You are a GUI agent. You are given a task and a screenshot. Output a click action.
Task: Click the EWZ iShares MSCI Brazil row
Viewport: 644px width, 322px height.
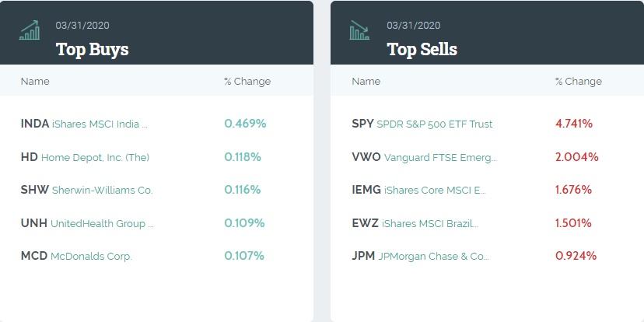click(415, 223)
